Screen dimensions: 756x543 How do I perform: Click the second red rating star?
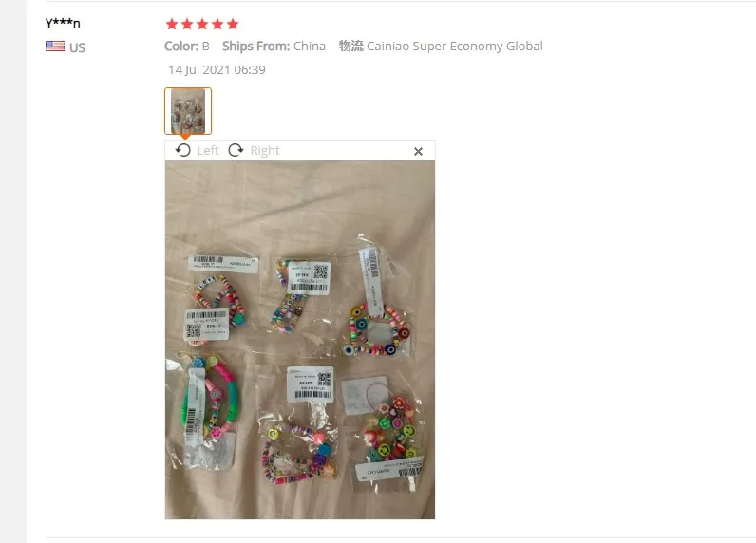coord(187,24)
